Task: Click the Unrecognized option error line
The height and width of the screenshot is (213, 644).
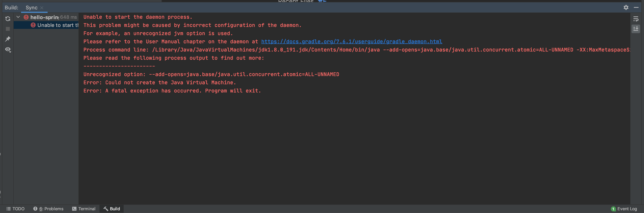Action: 211,74
